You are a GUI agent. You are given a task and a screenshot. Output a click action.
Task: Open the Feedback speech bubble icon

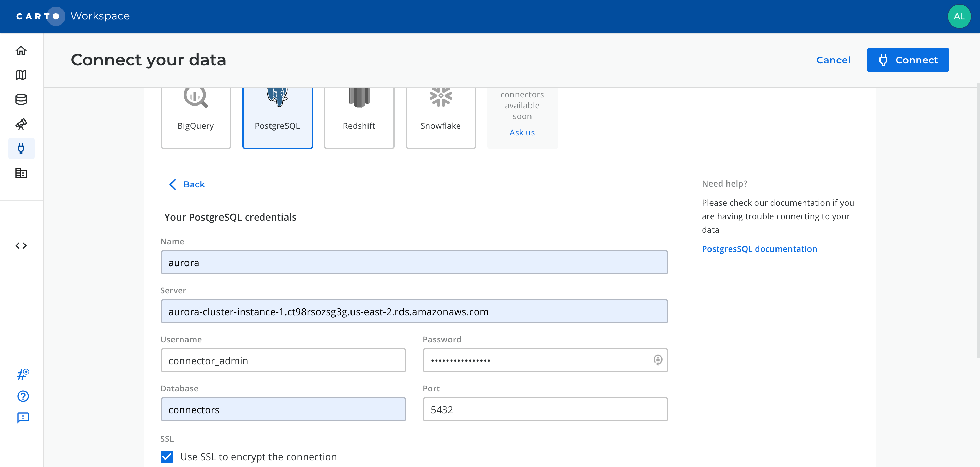click(x=23, y=418)
